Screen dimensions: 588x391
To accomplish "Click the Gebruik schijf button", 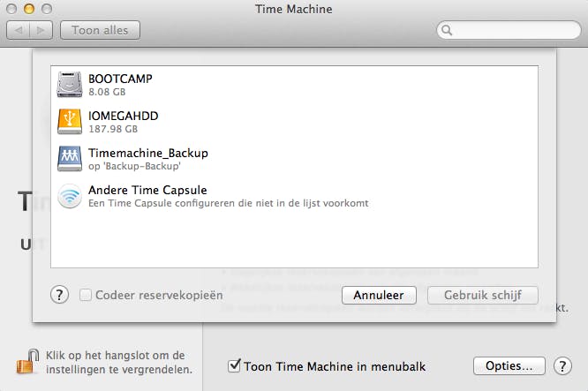I will 483,295.
